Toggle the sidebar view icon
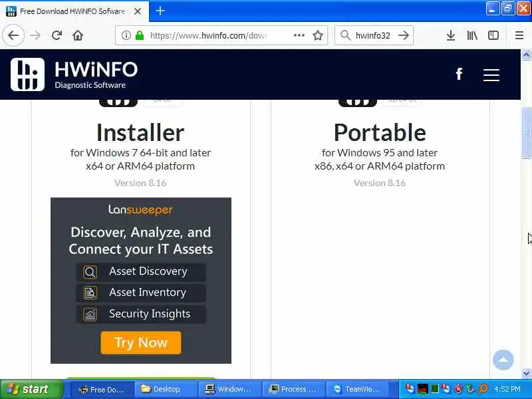The height and width of the screenshot is (399, 532). click(x=493, y=35)
